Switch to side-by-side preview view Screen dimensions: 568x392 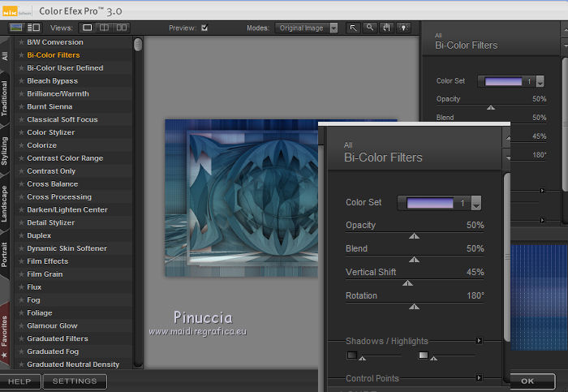(x=122, y=28)
